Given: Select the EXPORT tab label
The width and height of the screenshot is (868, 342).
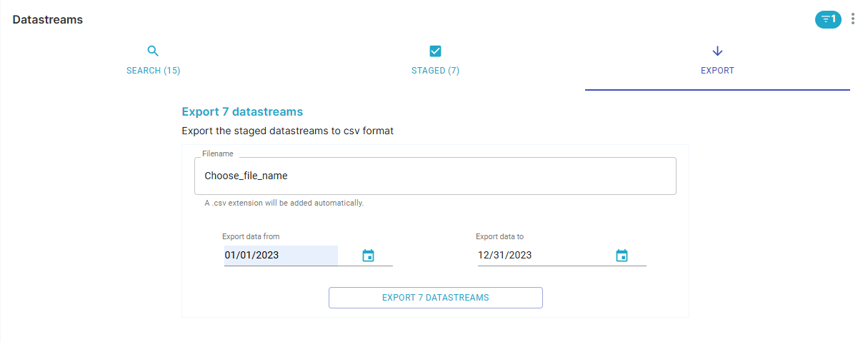Looking at the screenshot, I should pos(717,71).
